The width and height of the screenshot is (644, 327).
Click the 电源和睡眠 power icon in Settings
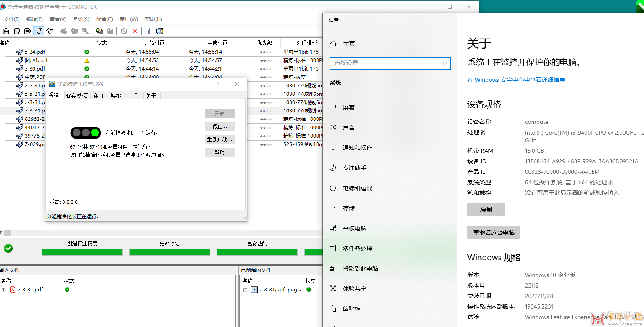333,188
